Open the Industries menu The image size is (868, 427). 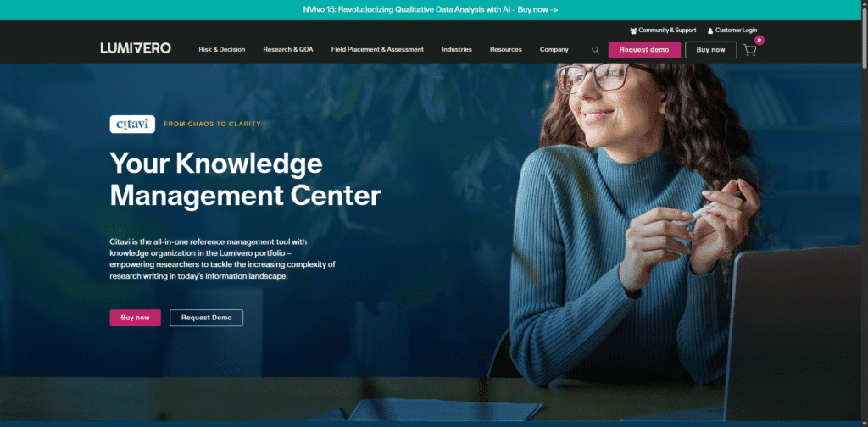[457, 49]
